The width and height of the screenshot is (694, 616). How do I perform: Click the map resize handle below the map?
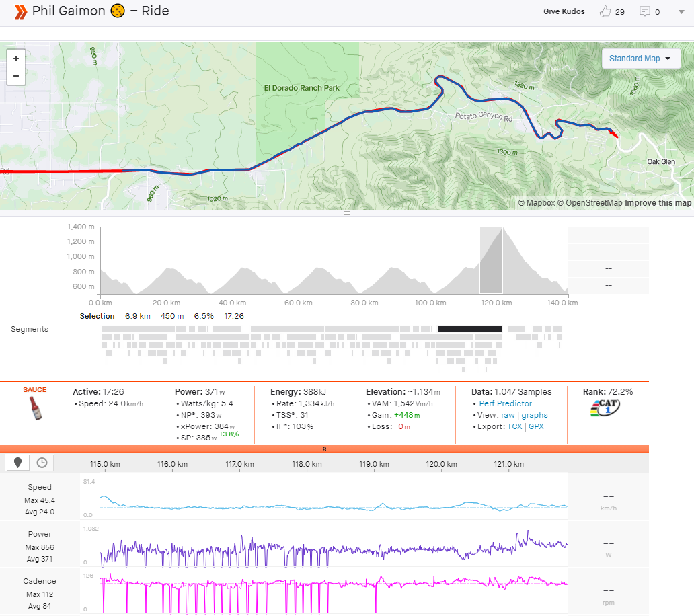pyautogui.click(x=347, y=213)
